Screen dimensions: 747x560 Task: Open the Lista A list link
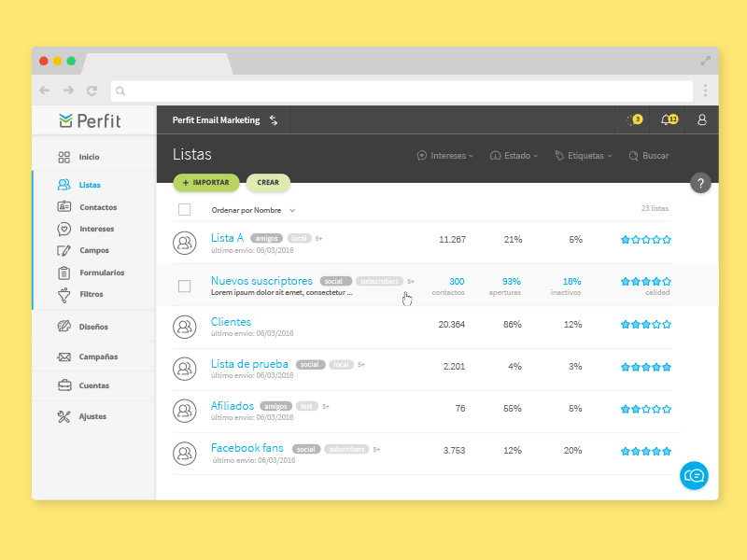click(x=227, y=238)
